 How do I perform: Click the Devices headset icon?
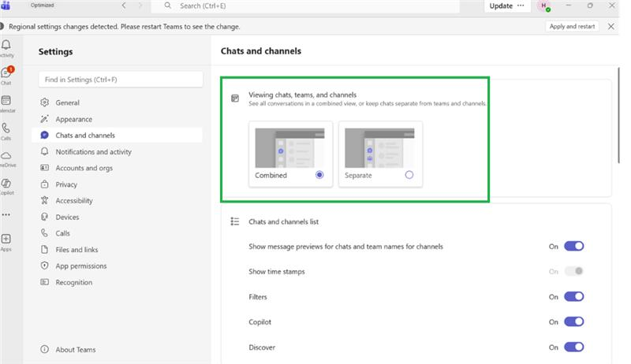coord(45,217)
